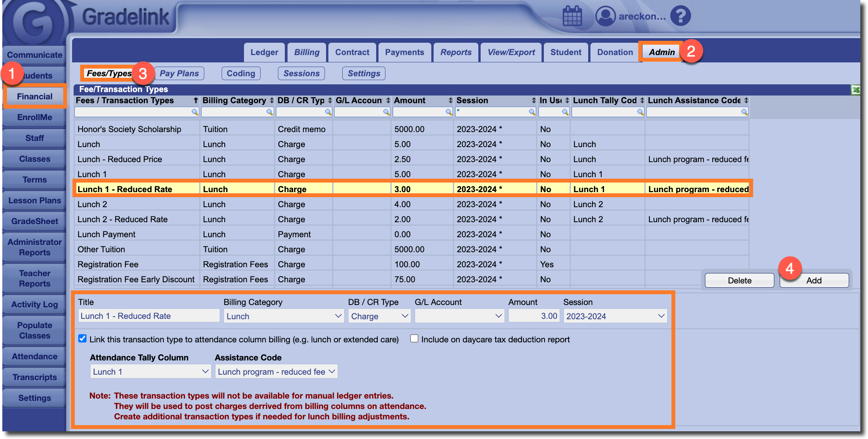Click search icon in DB / CR Type filter
The image size is (868, 439).
pos(328,112)
